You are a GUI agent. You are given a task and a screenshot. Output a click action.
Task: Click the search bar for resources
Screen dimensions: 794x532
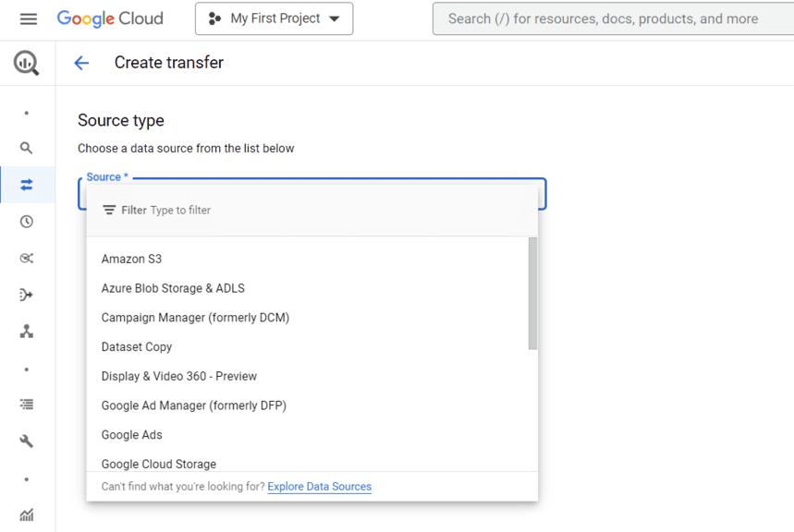pos(613,18)
